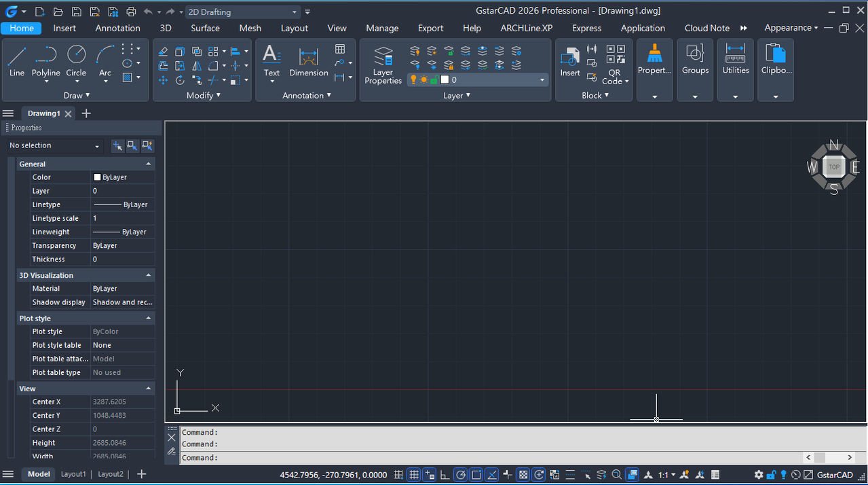
Task: Click the Plot printer icon
Action: point(131,12)
